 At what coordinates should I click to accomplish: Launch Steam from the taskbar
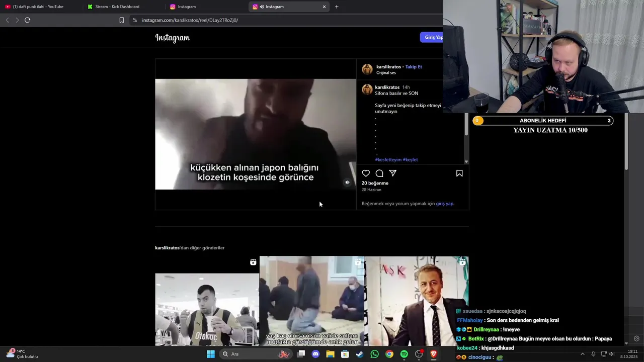(x=359, y=354)
